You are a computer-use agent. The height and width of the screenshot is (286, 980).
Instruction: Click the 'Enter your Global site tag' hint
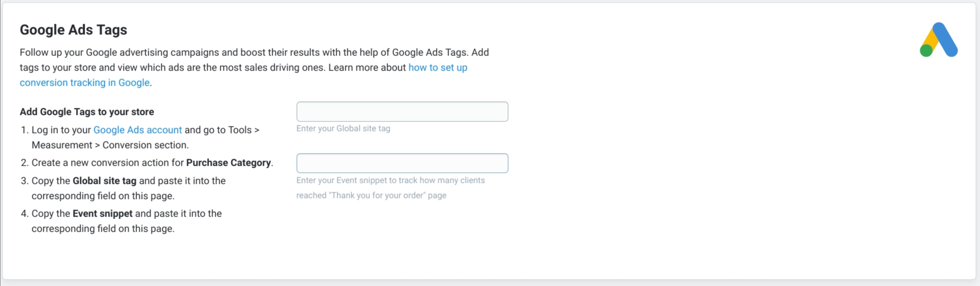click(x=343, y=128)
